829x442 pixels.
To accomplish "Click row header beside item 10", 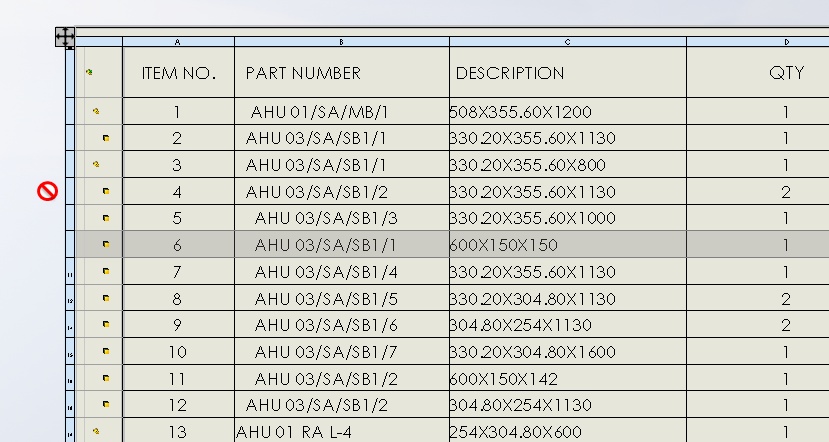I will point(70,352).
